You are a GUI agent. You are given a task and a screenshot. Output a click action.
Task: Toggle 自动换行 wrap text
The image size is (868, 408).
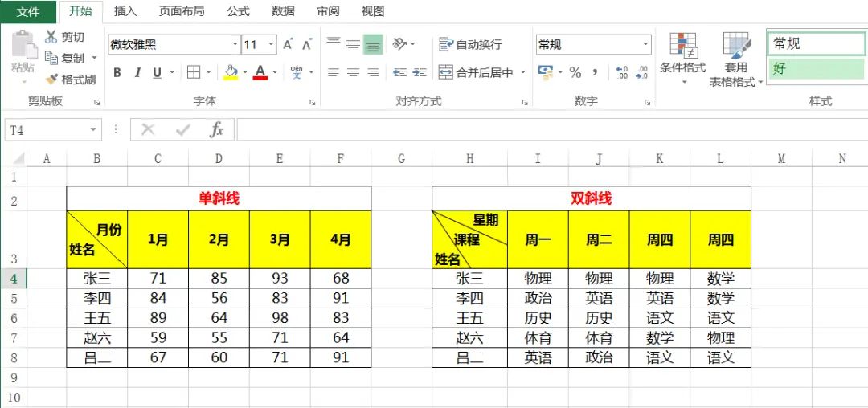[470, 44]
